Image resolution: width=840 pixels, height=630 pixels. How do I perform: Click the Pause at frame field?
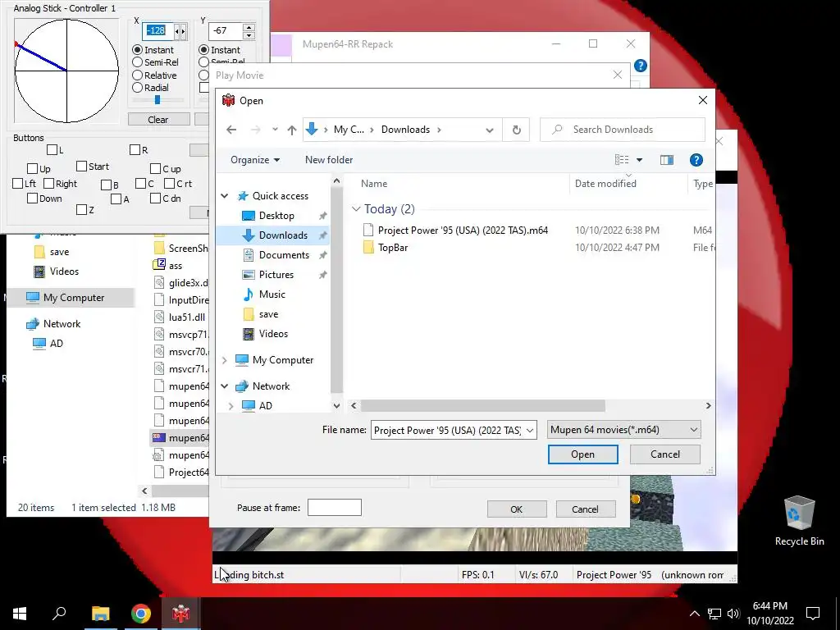[x=335, y=507]
